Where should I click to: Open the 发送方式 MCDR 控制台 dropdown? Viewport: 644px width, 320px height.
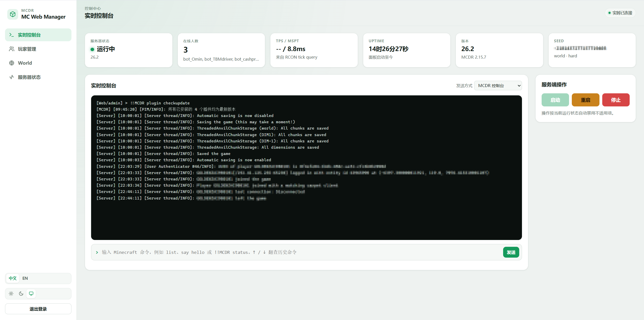point(498,86)
